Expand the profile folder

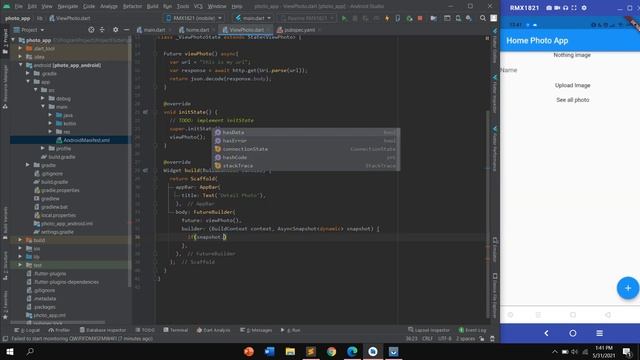pyautogui.click(x=43, y=148)
